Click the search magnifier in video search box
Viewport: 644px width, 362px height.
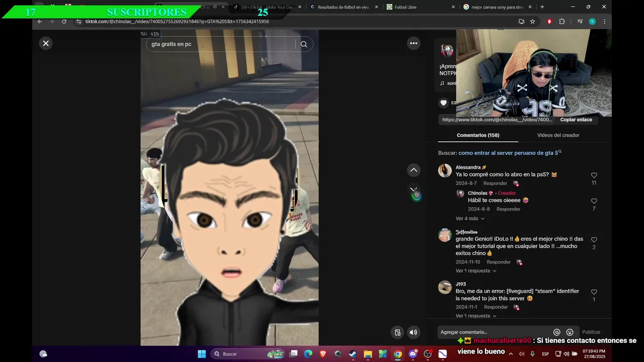coord(304,44)
